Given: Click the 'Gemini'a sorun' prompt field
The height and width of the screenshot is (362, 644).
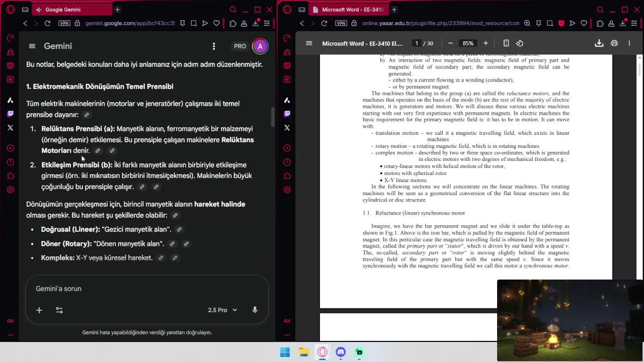Looking at the screenshot, I should [x=146, y=289].
